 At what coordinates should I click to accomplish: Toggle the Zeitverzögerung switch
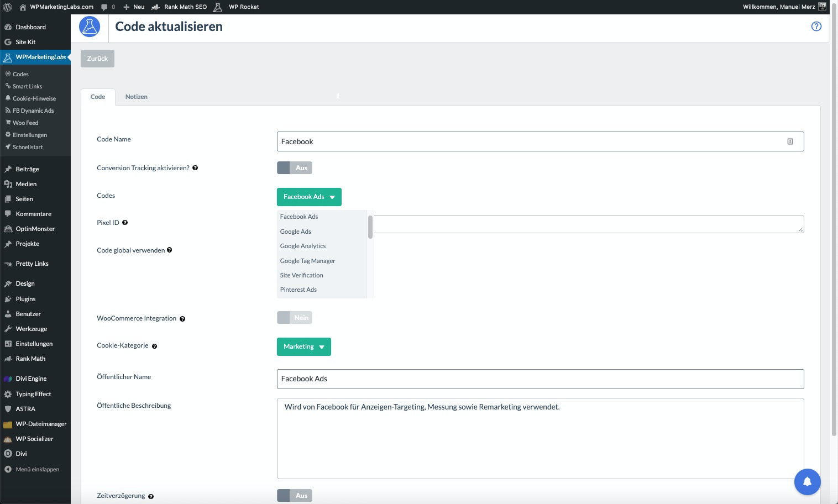coord(295,496)
